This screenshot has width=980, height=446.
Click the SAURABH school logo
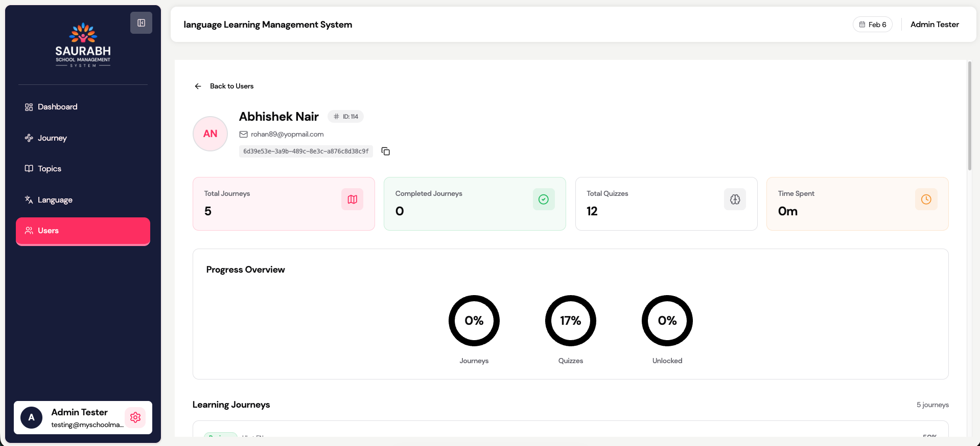coord(83,45)
